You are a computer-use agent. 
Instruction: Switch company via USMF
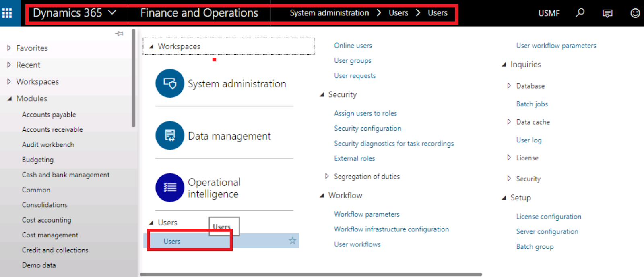tap(549, 13)
